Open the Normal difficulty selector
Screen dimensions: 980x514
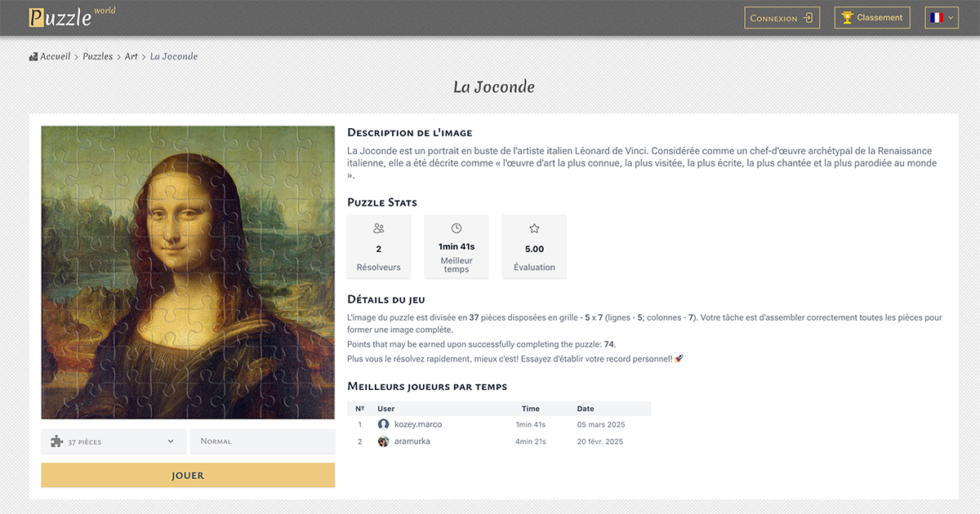[x=262, y=441]
